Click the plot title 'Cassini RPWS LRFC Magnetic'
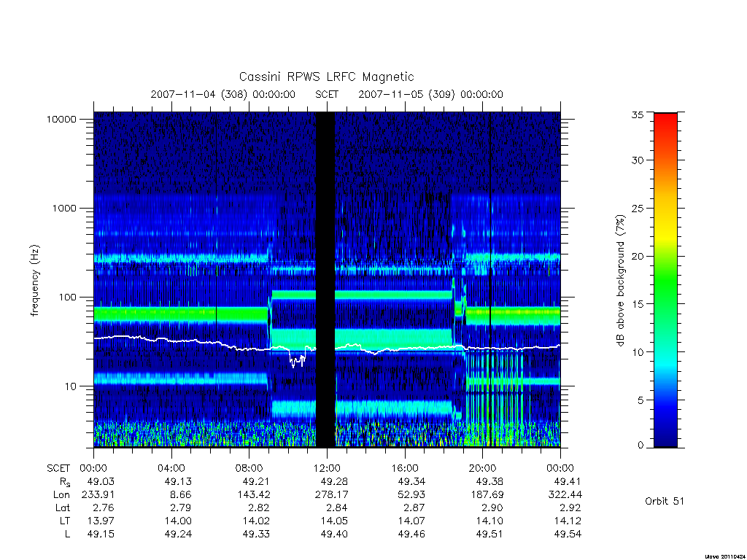Screen dimensions: 747x560 click(326, 77)
